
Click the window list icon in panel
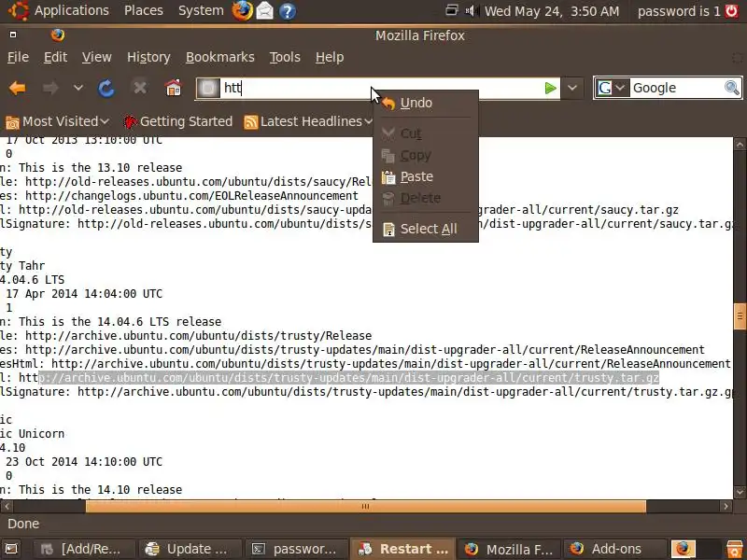[x=452, y=10]
